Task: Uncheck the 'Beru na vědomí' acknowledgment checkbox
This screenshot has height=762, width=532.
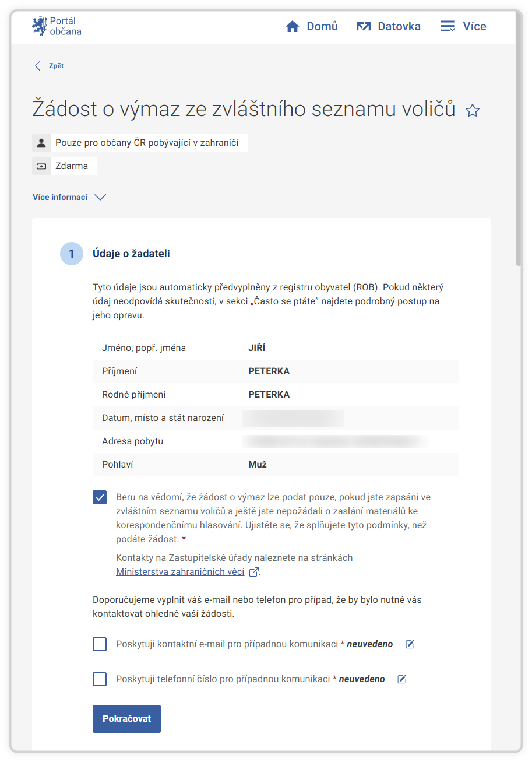Action: pyautogui.click(x=100, y=497)
